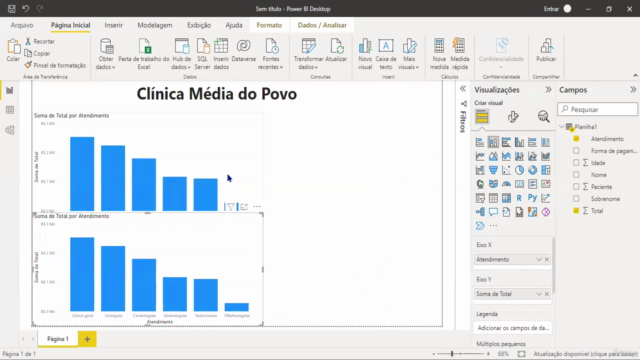Select the Python visual
Viewport: 640px width, 360px height.
tap(532, 198)
